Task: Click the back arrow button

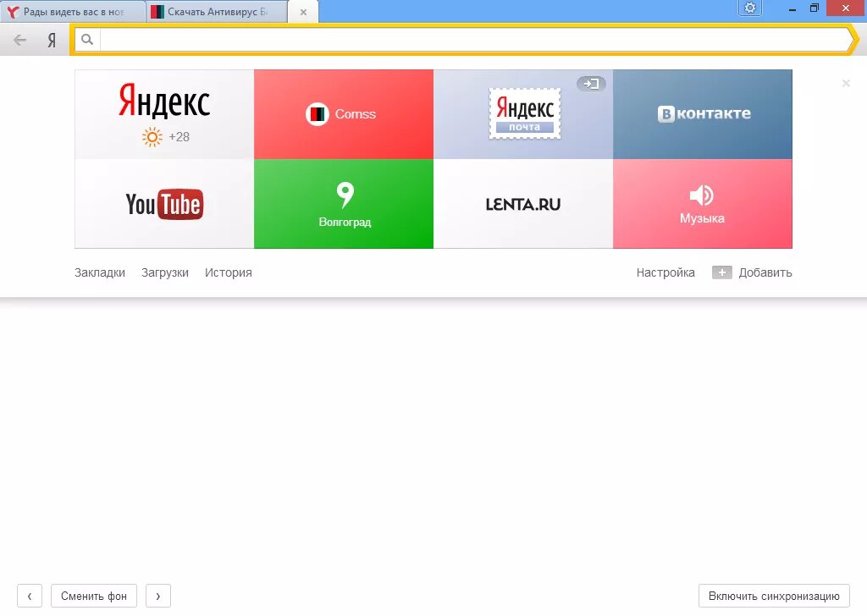Action: (x=20, y=40)
